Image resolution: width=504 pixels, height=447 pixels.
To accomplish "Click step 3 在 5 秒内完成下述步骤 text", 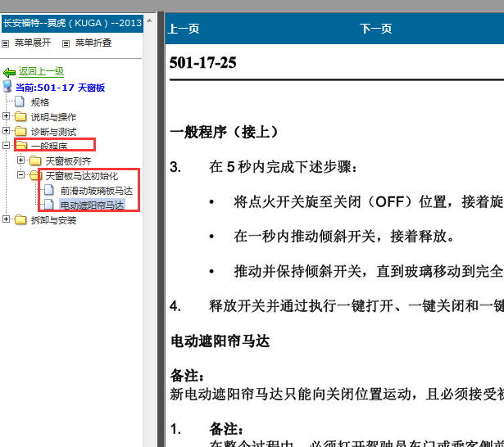I will coord(283,167).
